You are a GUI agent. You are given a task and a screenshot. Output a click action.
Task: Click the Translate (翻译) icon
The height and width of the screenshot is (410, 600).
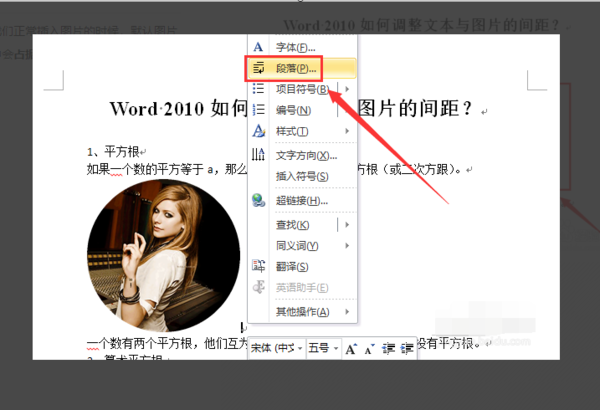tap(259, 266)
